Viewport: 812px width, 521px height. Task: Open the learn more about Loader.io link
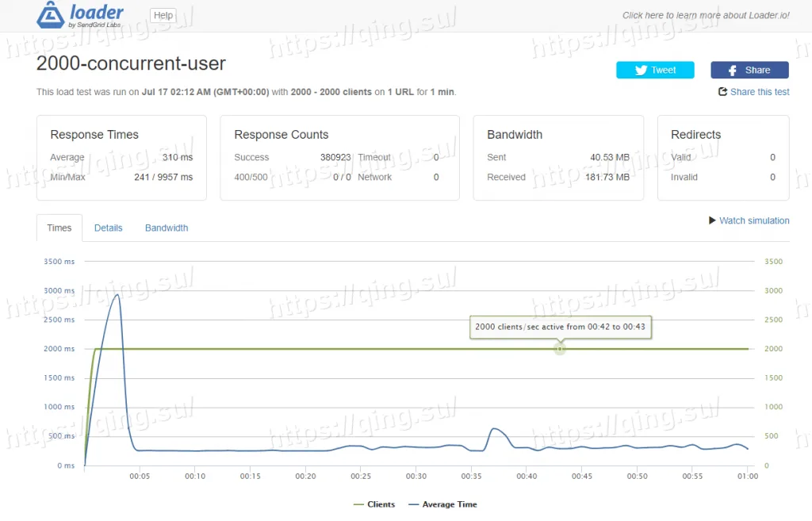(705, 15)
